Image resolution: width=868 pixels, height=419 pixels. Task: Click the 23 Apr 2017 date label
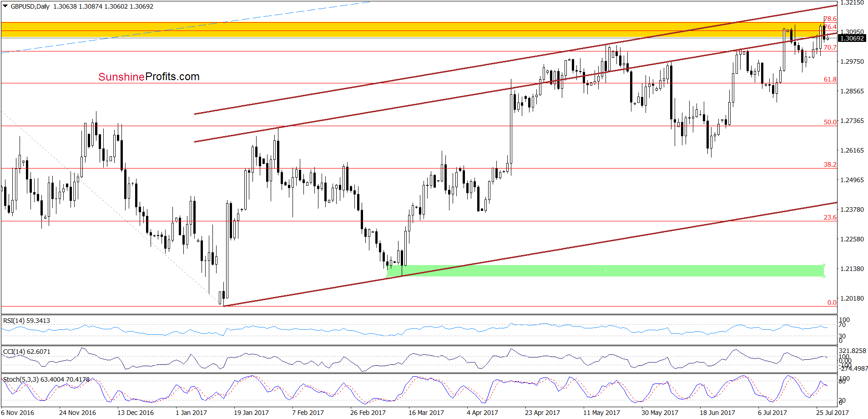coord(542,413)
